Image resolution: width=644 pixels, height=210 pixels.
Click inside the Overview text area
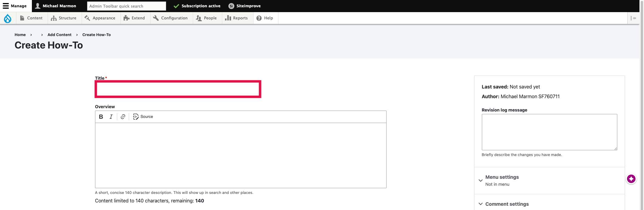pos(241,155)
